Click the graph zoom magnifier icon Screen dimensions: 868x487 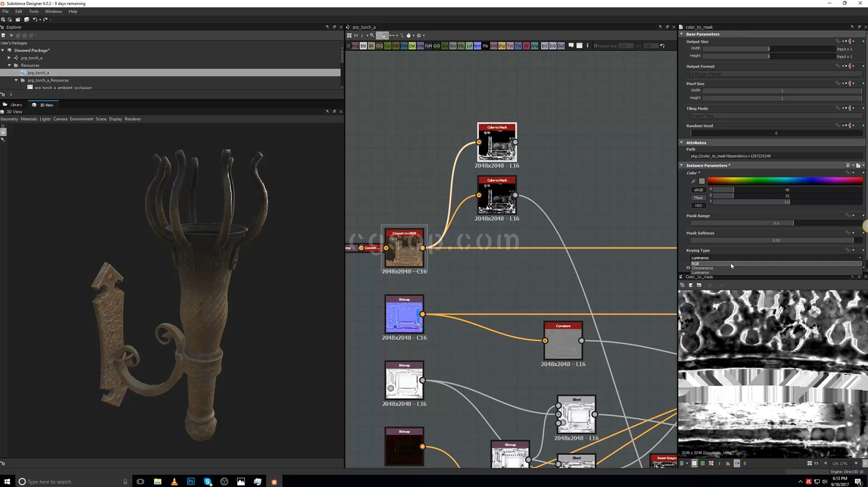coord(372,35)
